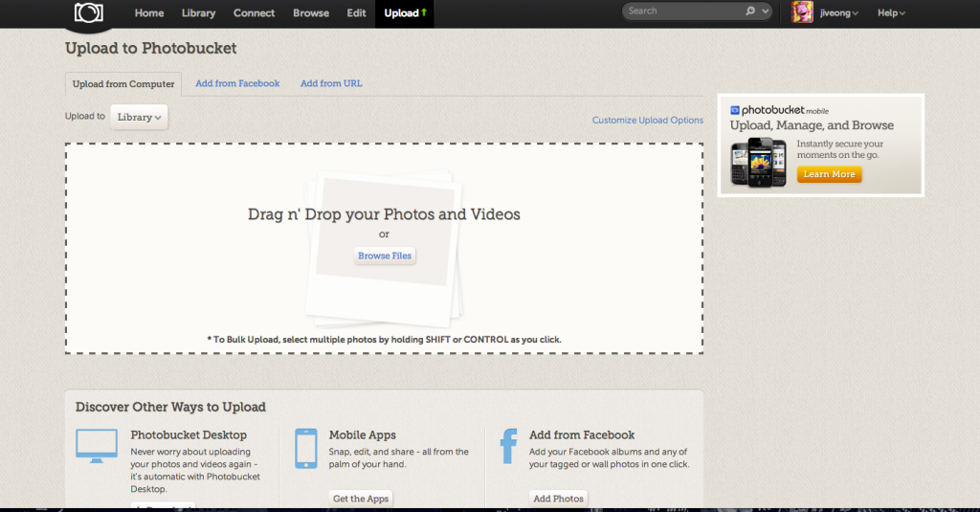Open the Library menu item
The image size is (980, 512).
pos(198,13)
